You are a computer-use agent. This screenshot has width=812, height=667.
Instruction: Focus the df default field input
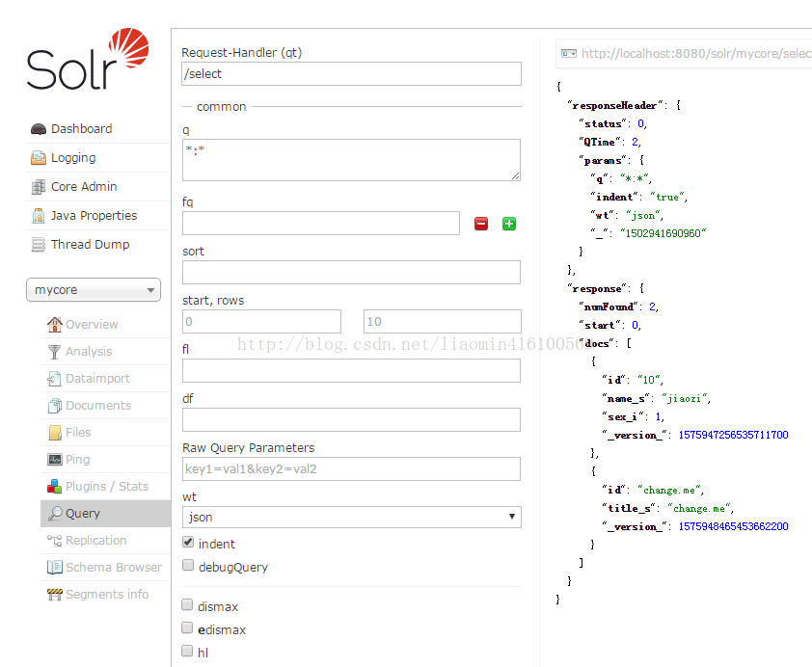pos(351,419)
